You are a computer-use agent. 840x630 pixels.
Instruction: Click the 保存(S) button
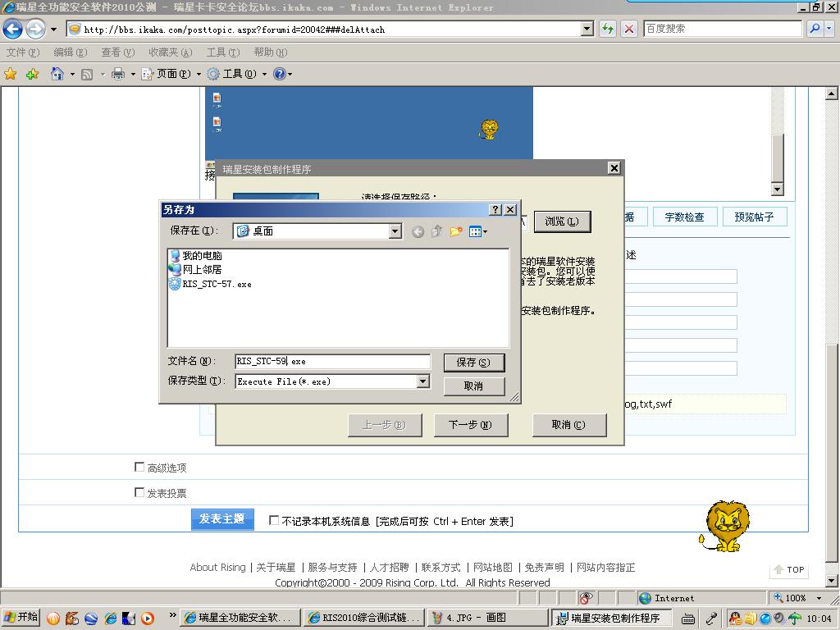click(x=473, y=362)
